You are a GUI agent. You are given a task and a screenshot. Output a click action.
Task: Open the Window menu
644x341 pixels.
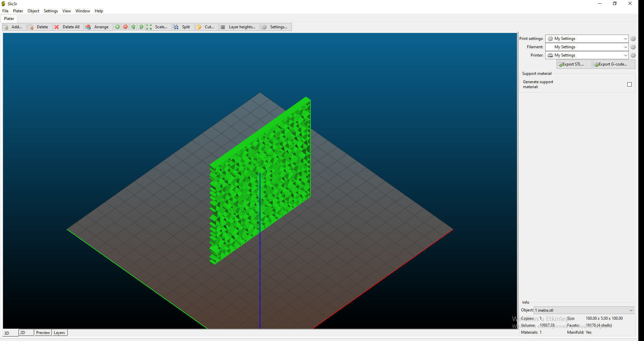(x=82, y=11)
